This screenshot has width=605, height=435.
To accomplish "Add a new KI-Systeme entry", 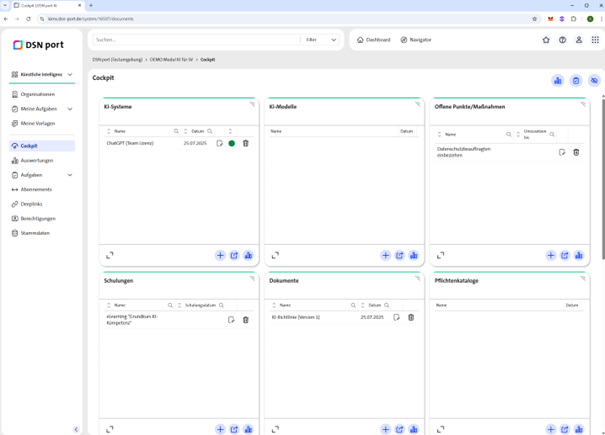I will coord(220,255).
